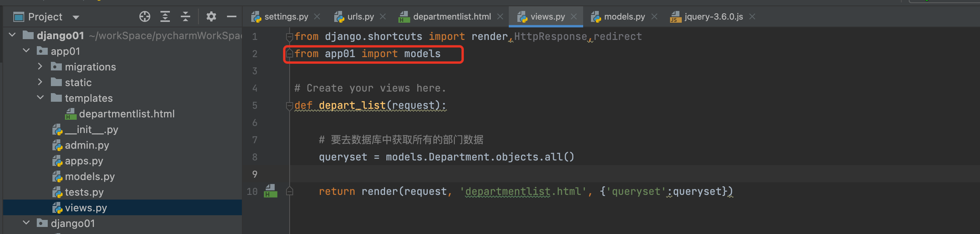Switch to the settings.py tab
Image resolution: width=980 pixels, height=234 pixels.
click(x=286, y=17)
